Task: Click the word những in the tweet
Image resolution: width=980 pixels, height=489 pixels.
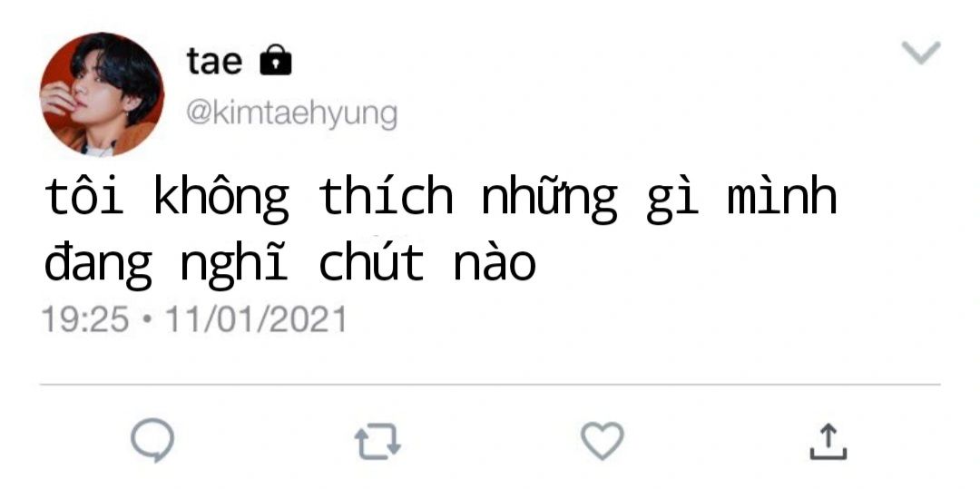Action: point(549,199)
